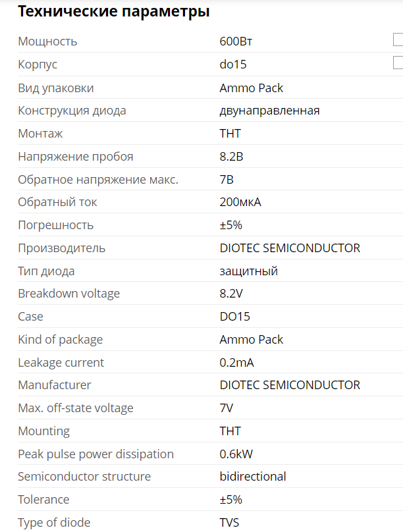The image size is (403, 532).
Task: Click the '600Вт' power value
Action: [x=236, y=41]
